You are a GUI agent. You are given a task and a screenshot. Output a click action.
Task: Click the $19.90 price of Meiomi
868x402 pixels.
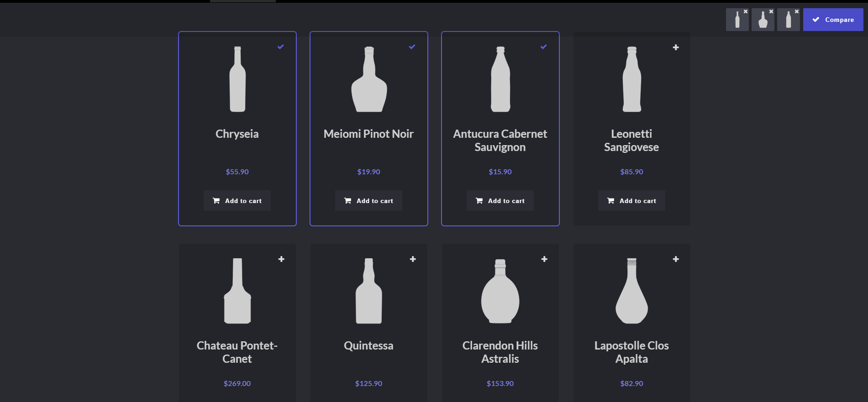pyautogui.click(x=369, y=172)
